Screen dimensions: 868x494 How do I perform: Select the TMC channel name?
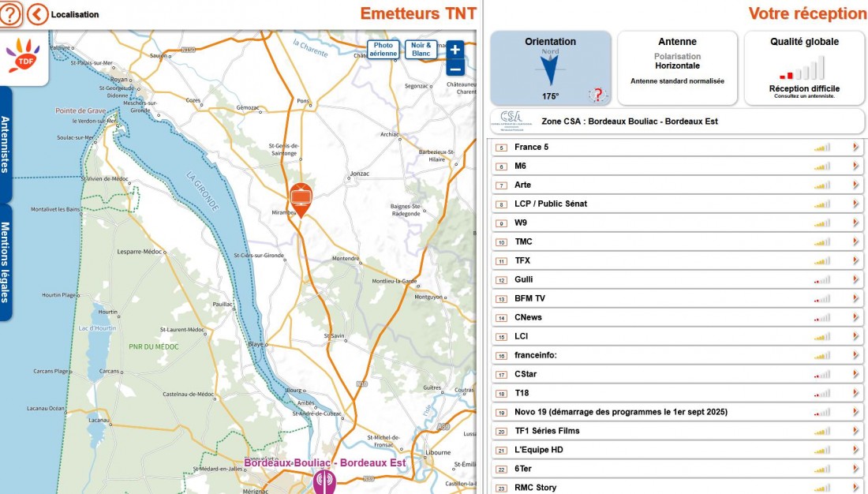(x=523, y=241)
